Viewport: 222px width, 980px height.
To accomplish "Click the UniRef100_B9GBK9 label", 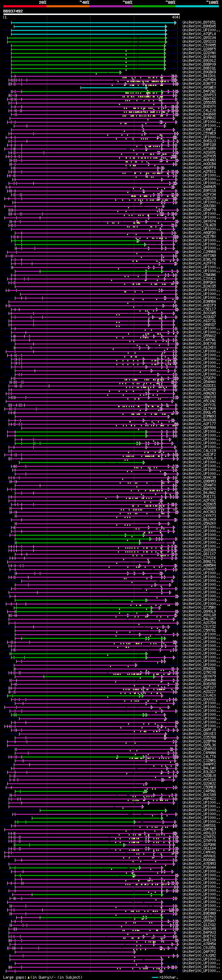I will [x=199, y=72].
